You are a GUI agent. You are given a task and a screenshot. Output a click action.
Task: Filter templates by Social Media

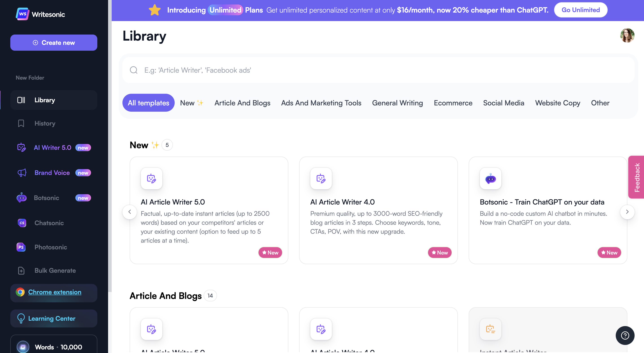click(503, 103)
